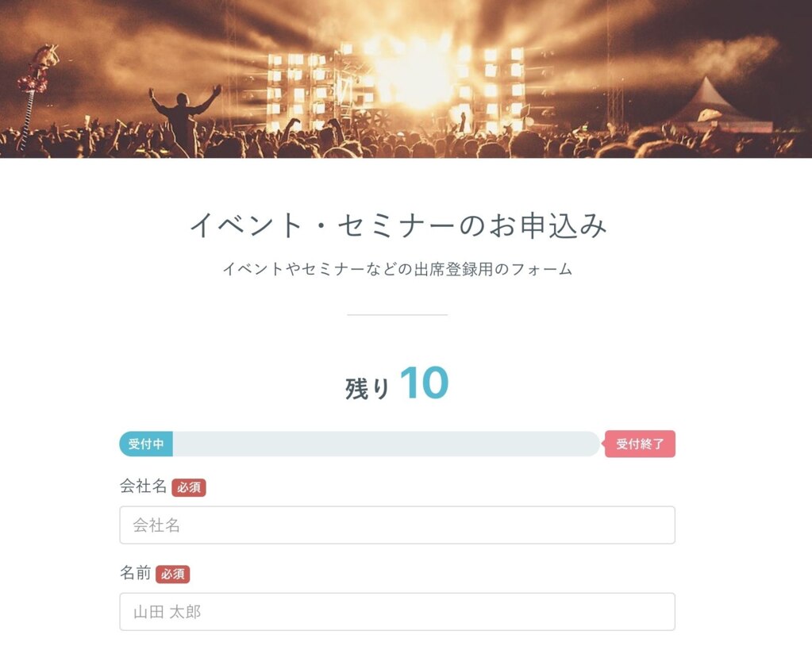Click the 会社名 input field
Image resolution: width=812 pixels, height=650 pixels.
click(397, 525)
